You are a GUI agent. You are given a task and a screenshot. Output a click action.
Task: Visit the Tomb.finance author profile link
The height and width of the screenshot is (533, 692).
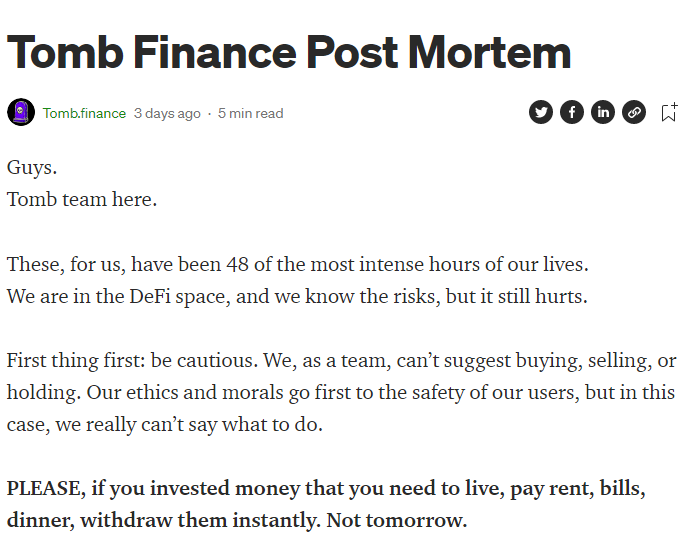84,113
